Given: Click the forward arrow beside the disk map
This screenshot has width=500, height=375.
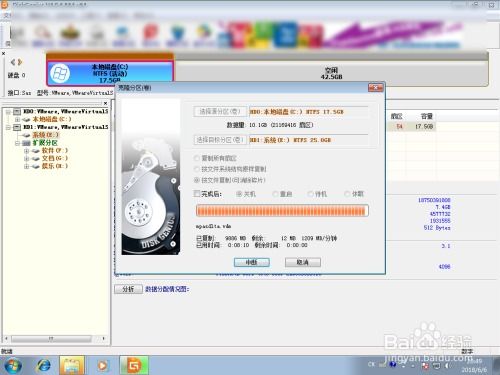Looking at the screenshot, I should 20,62.
